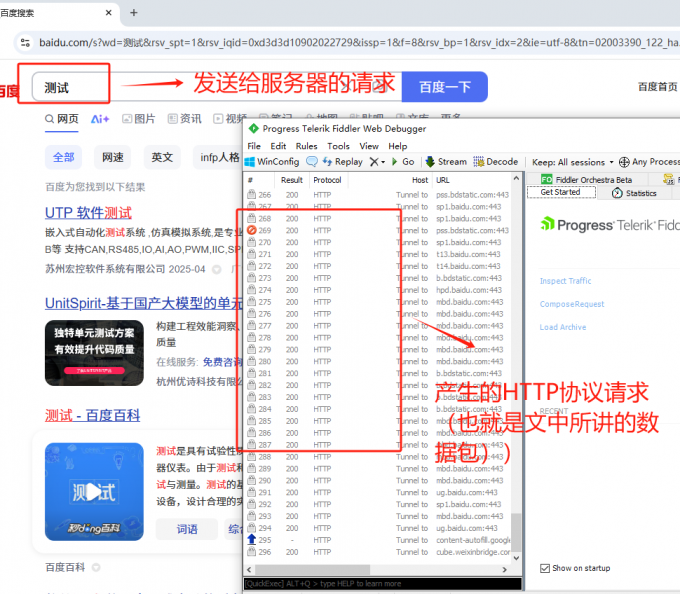Click Load Archive link

(x=562, y=327)
